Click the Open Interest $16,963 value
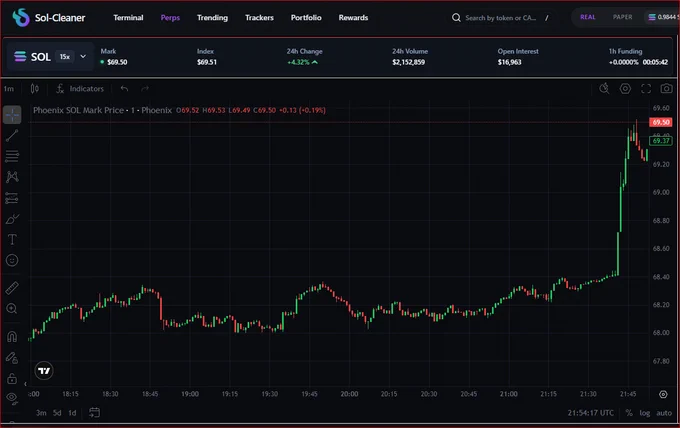This screenshot has width=680, height=428. pyautogui.click(x=510, y=62)
